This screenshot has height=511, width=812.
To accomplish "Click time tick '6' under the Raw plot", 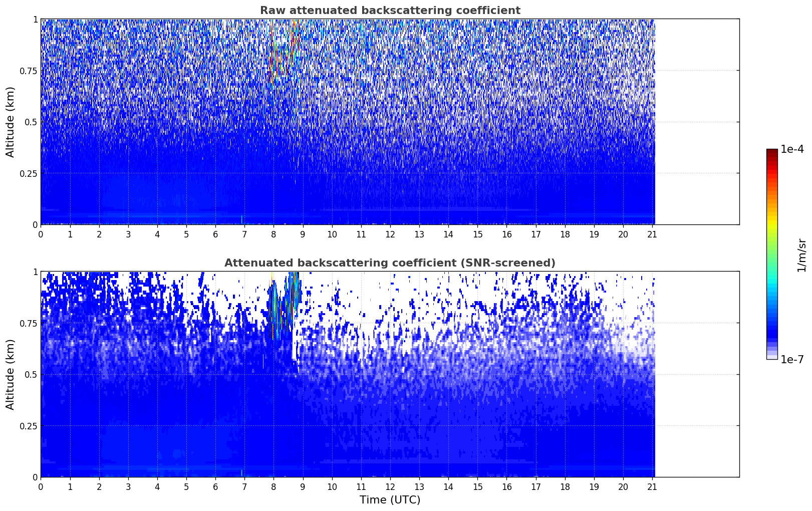I will click(x=215, y=234).
